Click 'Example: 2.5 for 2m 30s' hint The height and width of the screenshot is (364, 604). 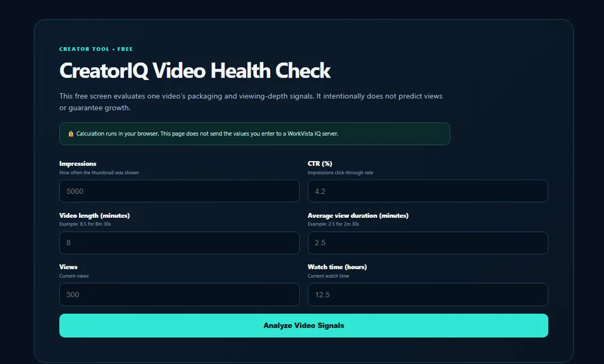tap(333, 224)
